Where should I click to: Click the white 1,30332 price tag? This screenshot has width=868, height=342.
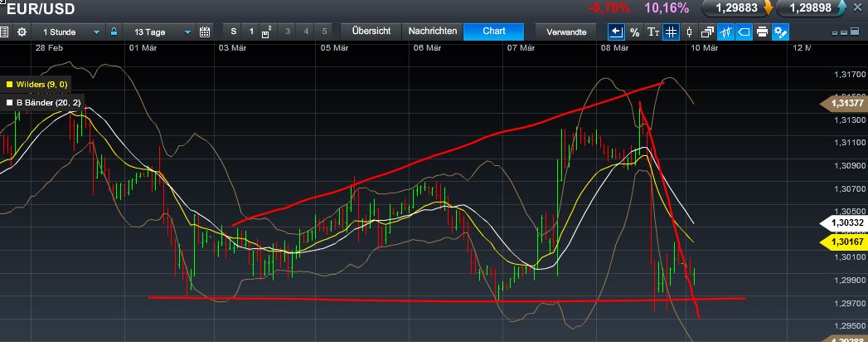coord(842,222)
